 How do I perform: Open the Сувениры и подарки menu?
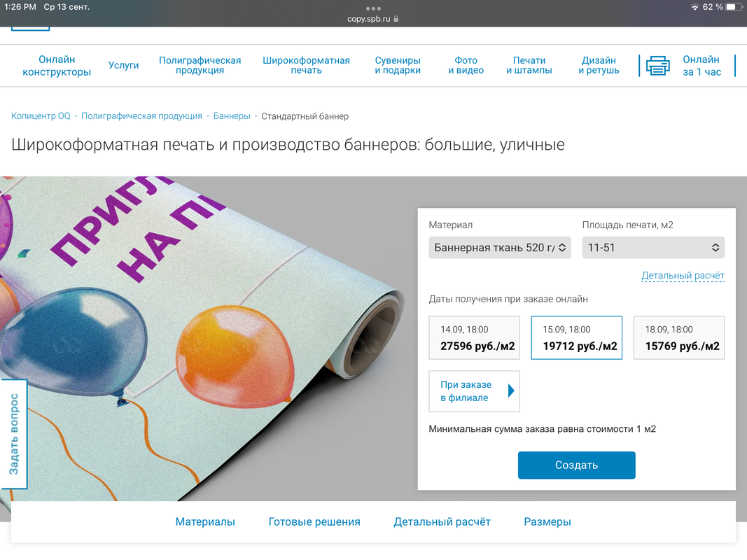coord(398,65)
